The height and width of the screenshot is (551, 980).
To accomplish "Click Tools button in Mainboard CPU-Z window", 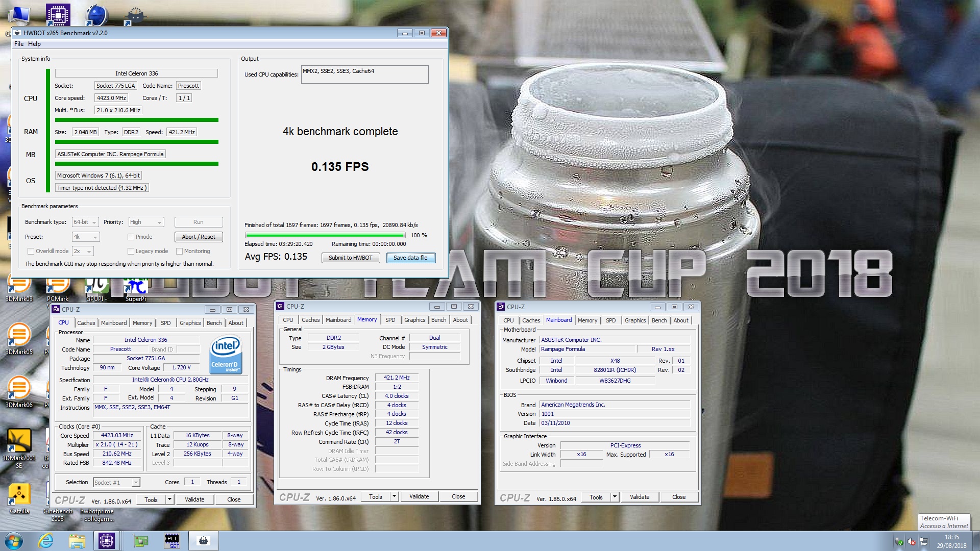I will pos(596,497).
